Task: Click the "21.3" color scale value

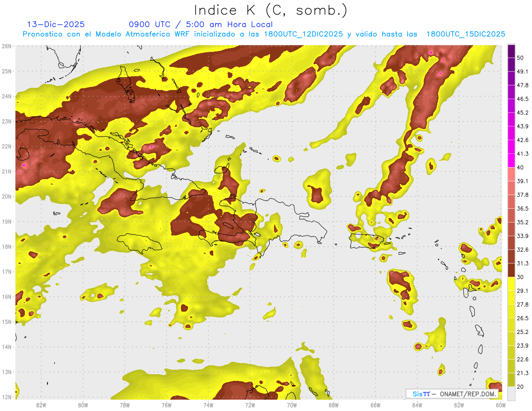Action: tap(523, 373)
